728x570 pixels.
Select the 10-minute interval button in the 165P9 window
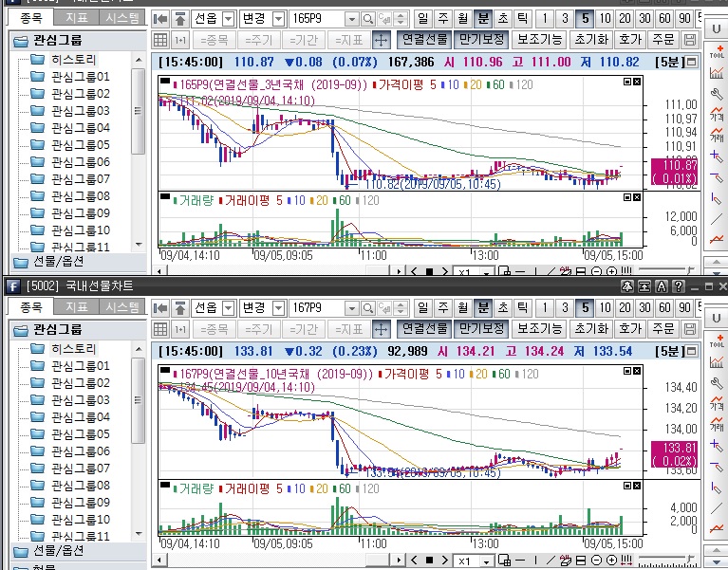point(605,19)
